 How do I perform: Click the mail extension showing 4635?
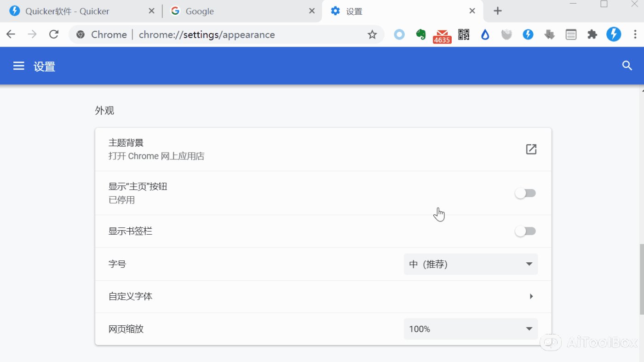tap(442, 35)
